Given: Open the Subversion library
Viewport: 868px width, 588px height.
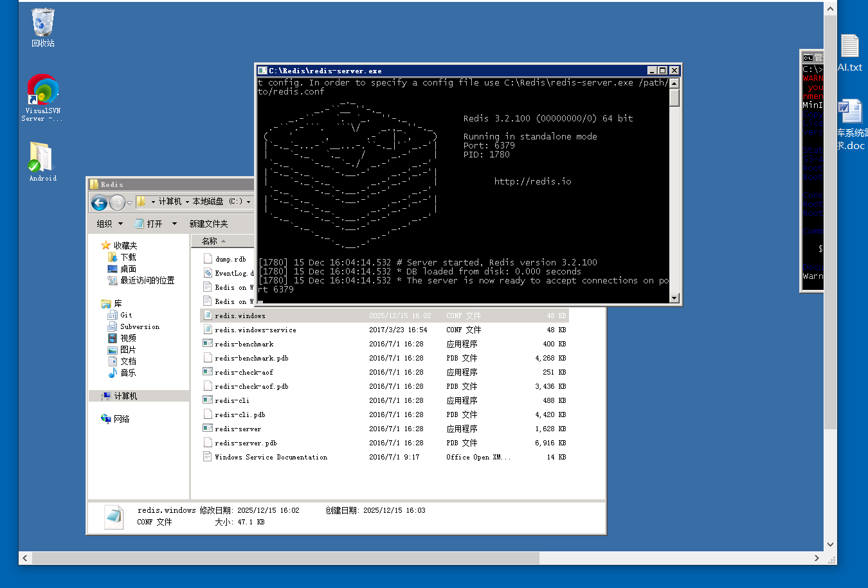Looking at the screenshot, I should tap(134, 326).
